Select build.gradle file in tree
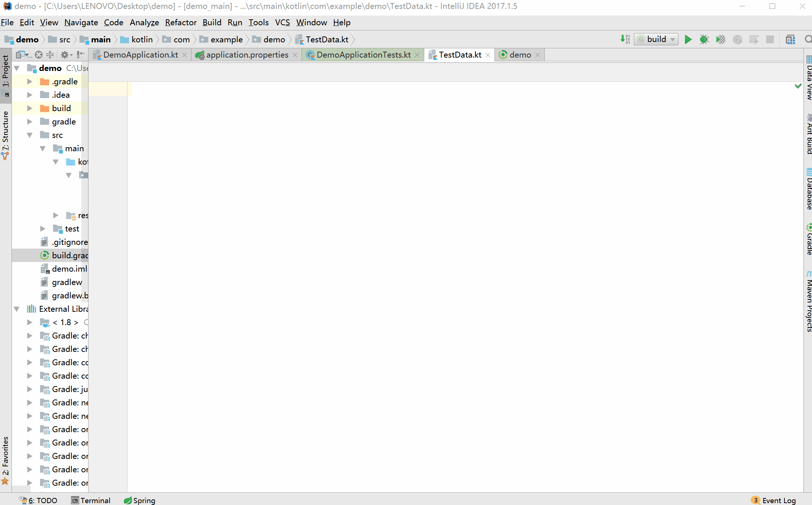Image resolution: width=812 pixels, height=505 pixels. coord(70,256)
